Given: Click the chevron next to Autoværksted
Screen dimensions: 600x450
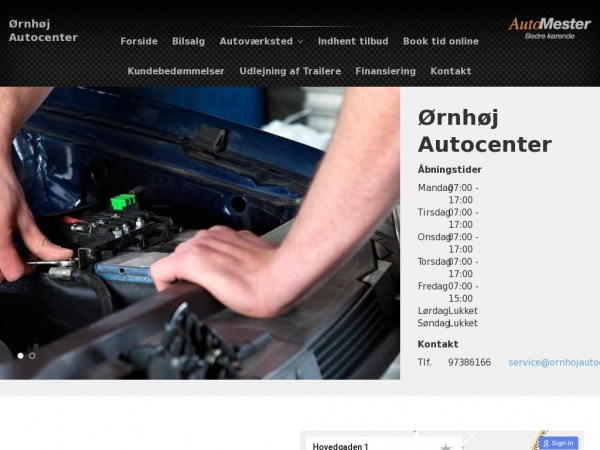Looking at the screenshot, I should point(301,42).
